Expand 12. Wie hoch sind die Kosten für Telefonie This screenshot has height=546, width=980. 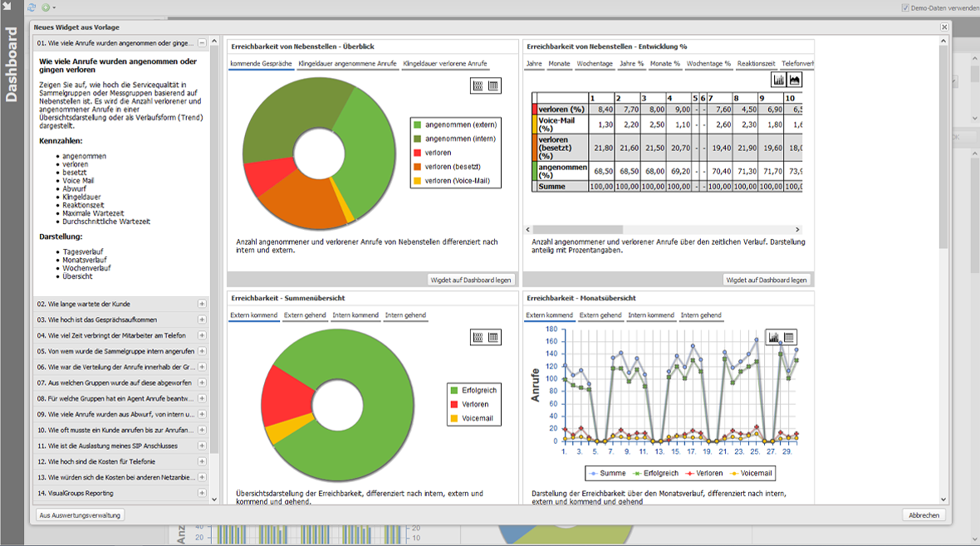tap(202, 461)
